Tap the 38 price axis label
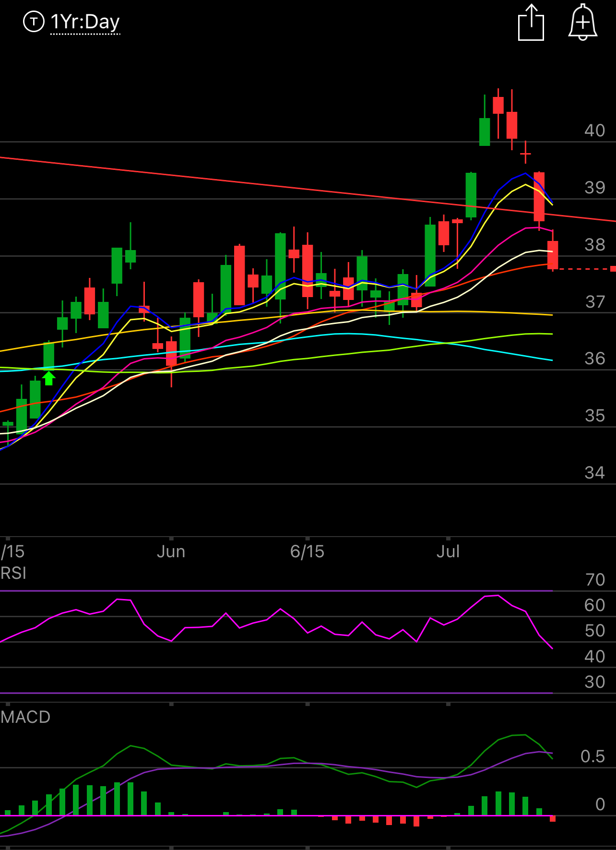 (x=595, y=245)
